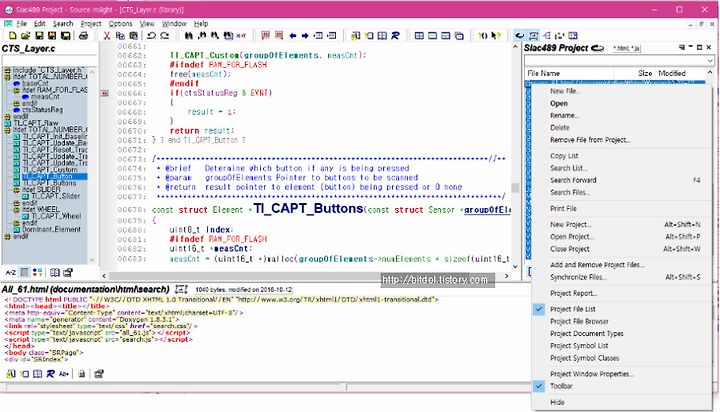Viewport: 720px width, 412px height.
Task: Click the Undo arrow icon
Action: coord(152,35)
